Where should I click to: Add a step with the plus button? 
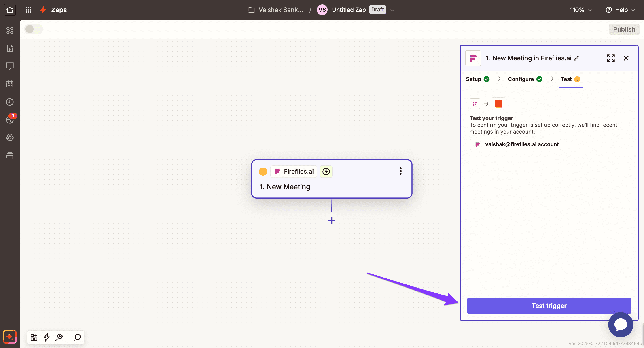click(x=332, y=221)
